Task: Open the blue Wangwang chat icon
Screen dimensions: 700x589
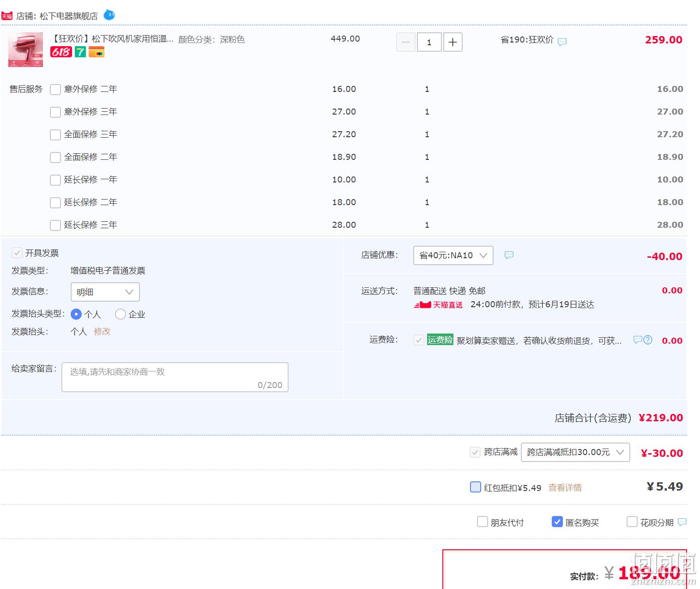Action: [x=109, y=15]
